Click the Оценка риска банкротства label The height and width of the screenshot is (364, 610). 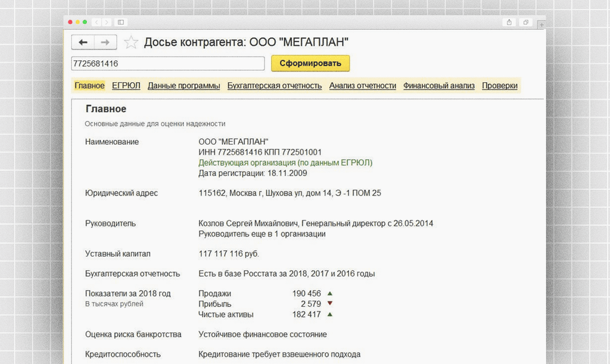133,334
